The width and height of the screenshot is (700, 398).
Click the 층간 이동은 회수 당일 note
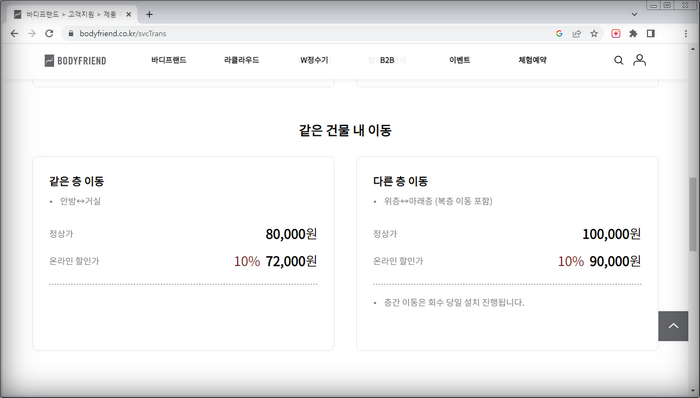click(454, 303)
